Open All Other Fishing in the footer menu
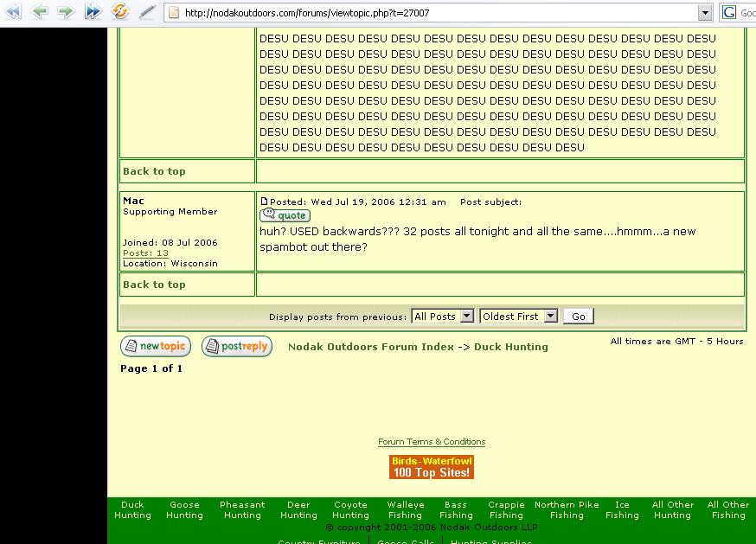The height and width of the screenshot is (544, 756). (x=728, y=509)
